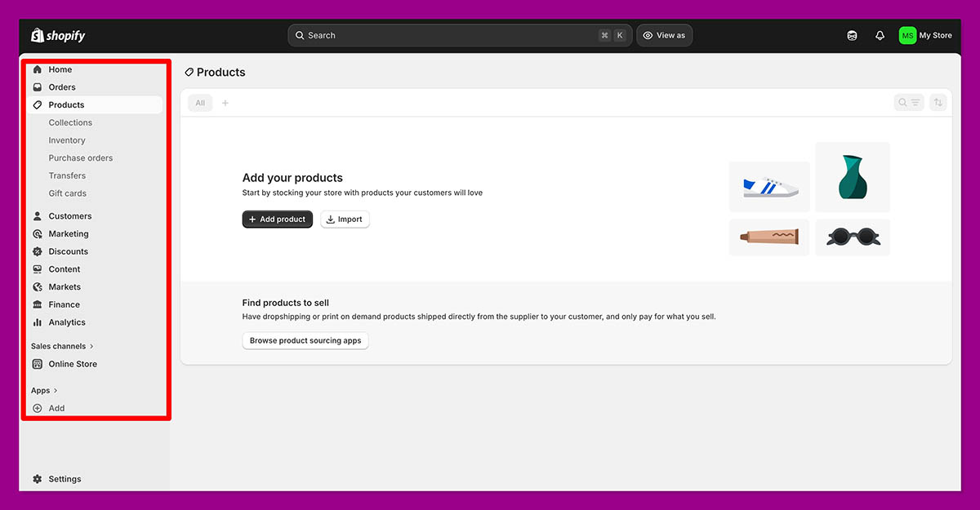This screenshot has width=980, height=510.
Task: Open the Content section from the sidebar
Action: coord(65,268)
